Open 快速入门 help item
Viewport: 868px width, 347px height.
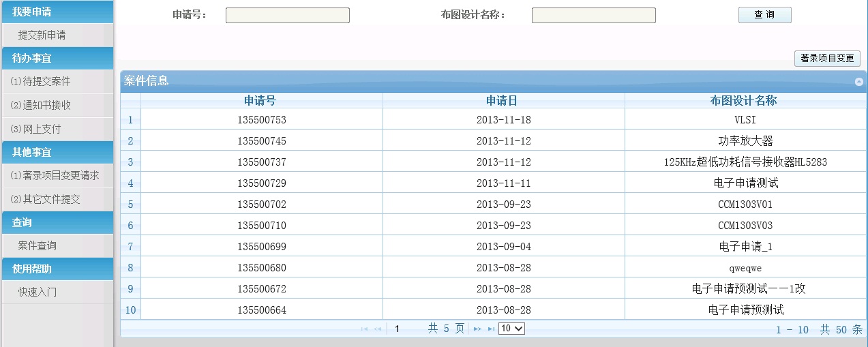pos(38,292)
